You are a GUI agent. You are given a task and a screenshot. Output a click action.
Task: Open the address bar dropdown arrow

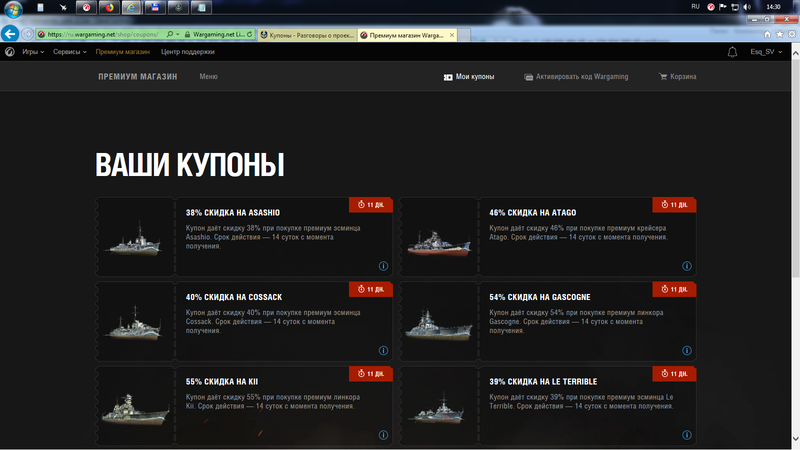point(178,34)
